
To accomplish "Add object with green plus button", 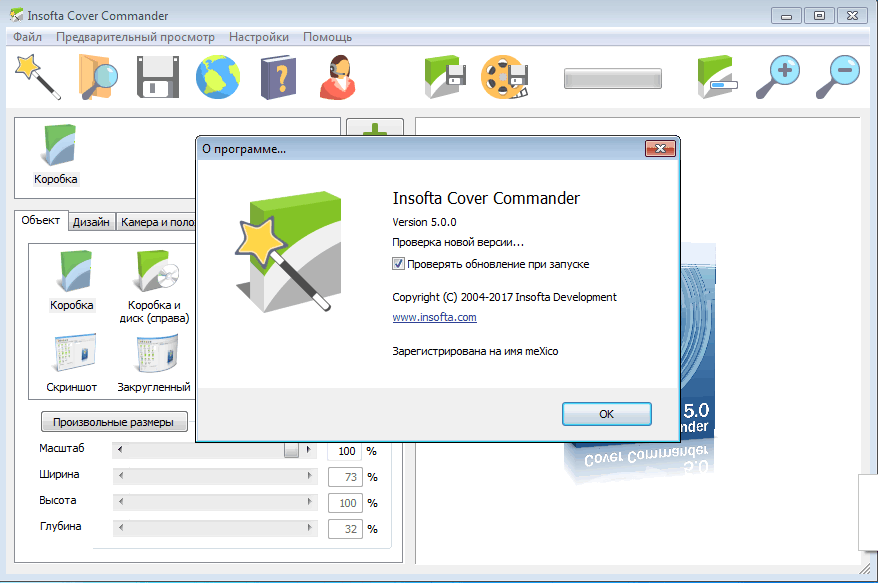I will click(375, 128).
